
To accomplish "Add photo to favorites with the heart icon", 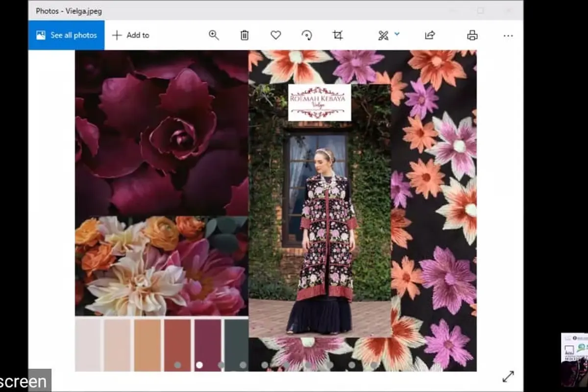I will point(276,35).
